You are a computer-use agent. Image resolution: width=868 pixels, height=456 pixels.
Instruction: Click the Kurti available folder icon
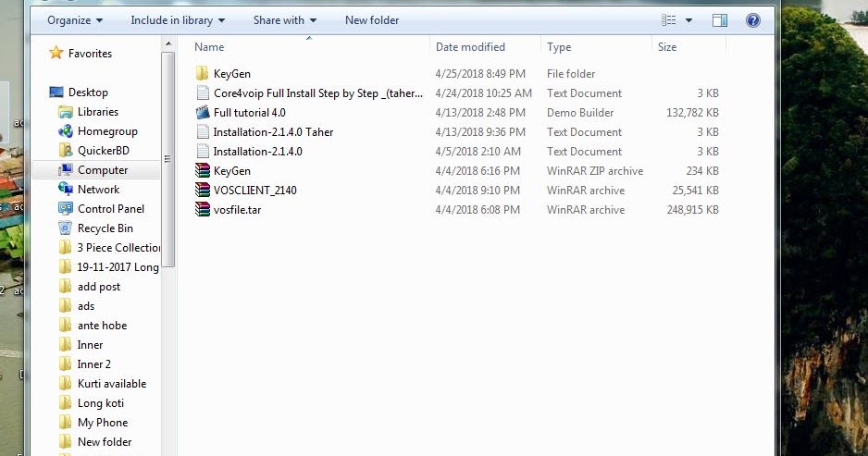(66, 384)
